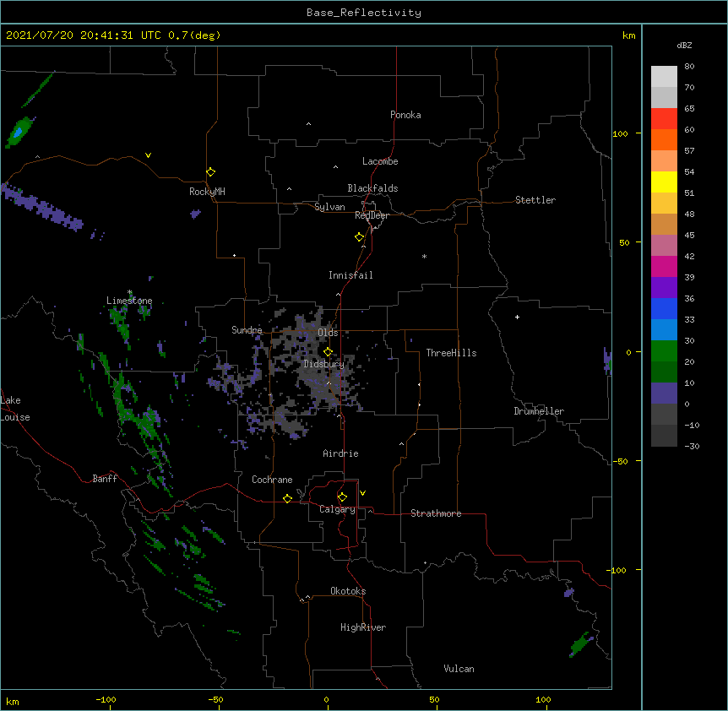Image resolution: width=728 pixels, height=711 pixels.
Task: Click the yellow V marker northwest of RockyMH
Action: click(148, 155)
